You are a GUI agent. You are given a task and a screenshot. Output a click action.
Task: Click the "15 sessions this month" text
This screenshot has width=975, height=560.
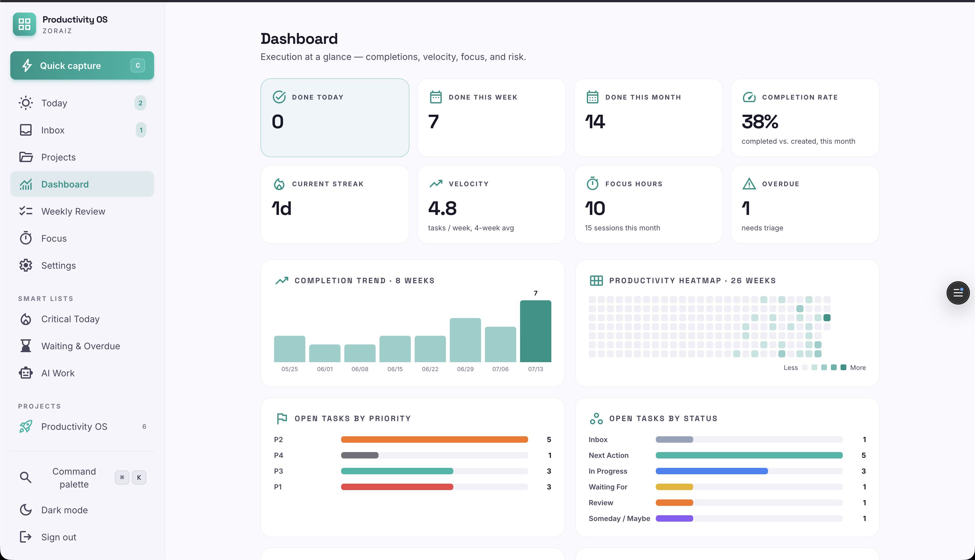622,228
